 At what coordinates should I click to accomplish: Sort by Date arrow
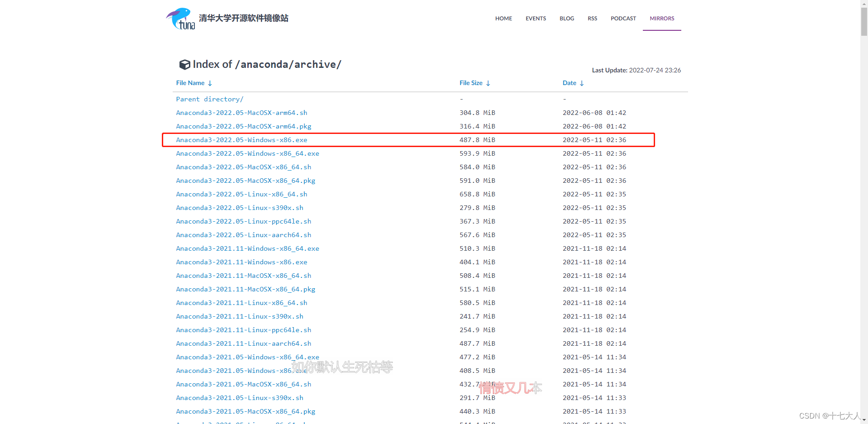[582, 83]
